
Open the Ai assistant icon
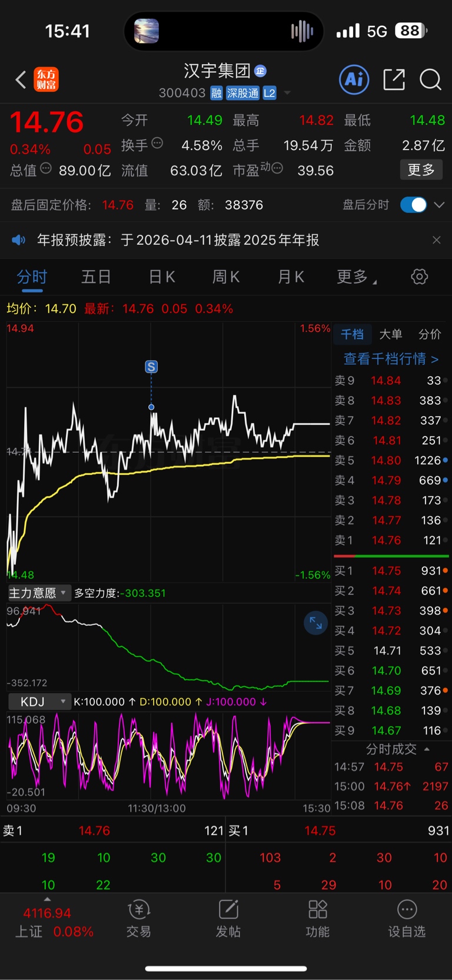(x=354, y=79)
